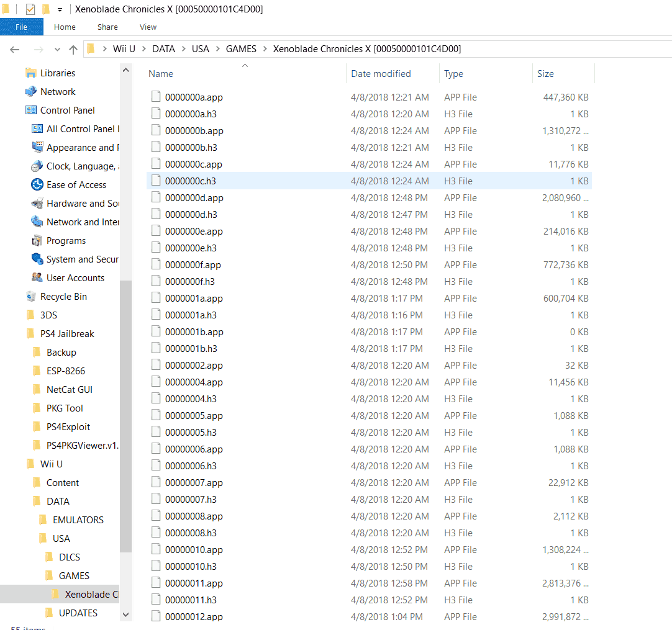Viewport: 672px width, 630px height.
Task: Click the System and Security shield icon
Action: 37,259
